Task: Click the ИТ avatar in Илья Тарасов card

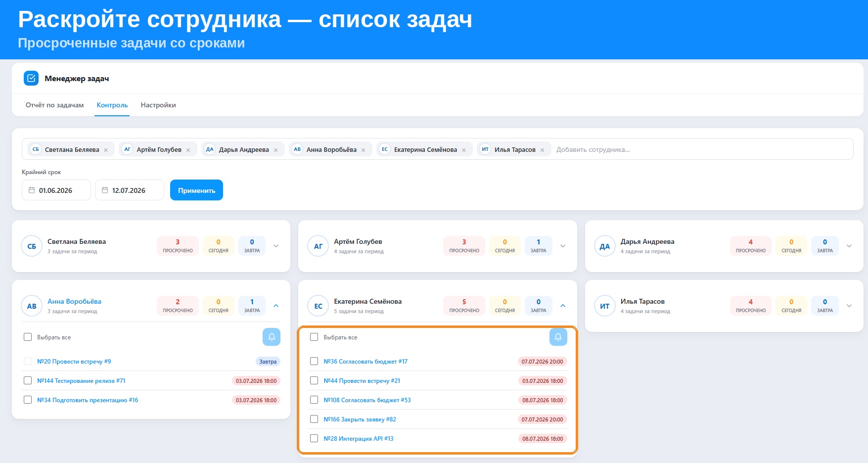Action: pyautogui.click(x=604, y=306)
